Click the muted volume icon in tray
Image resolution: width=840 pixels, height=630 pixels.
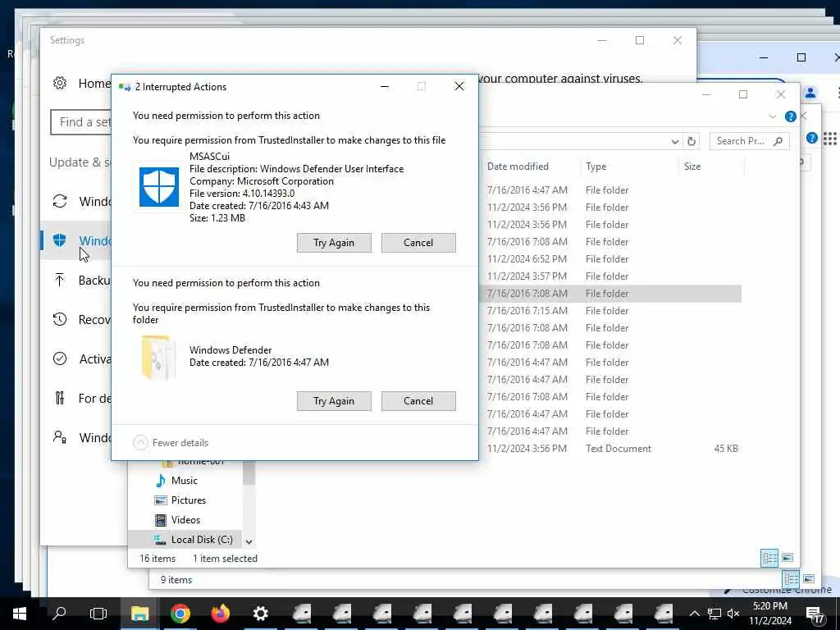point(733,614)
